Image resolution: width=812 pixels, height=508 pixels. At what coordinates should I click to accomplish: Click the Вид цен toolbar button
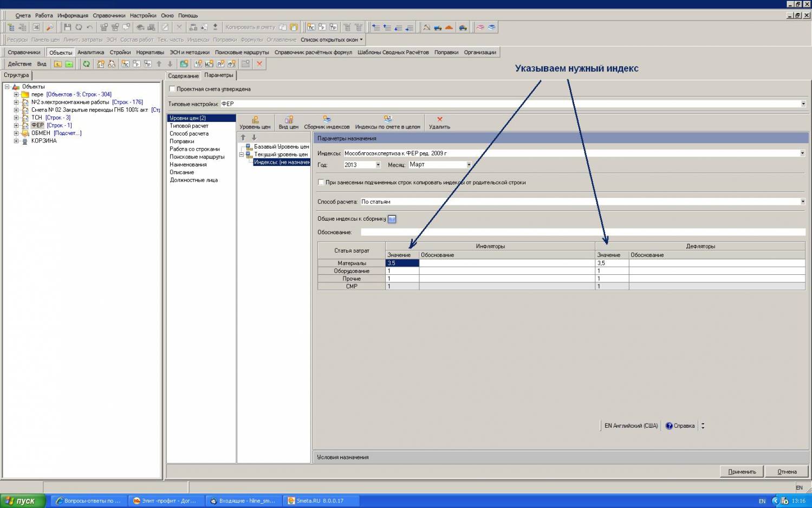288,123
